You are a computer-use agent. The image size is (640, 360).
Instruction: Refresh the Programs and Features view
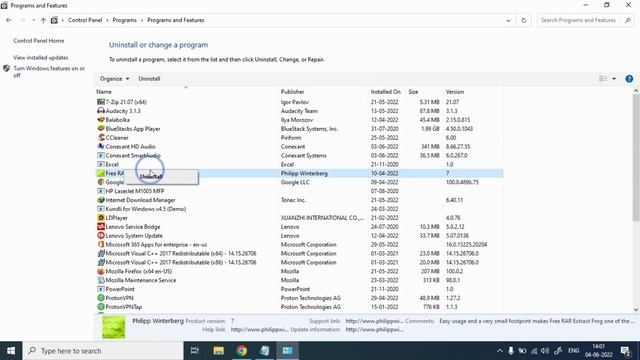pos(524,20)
